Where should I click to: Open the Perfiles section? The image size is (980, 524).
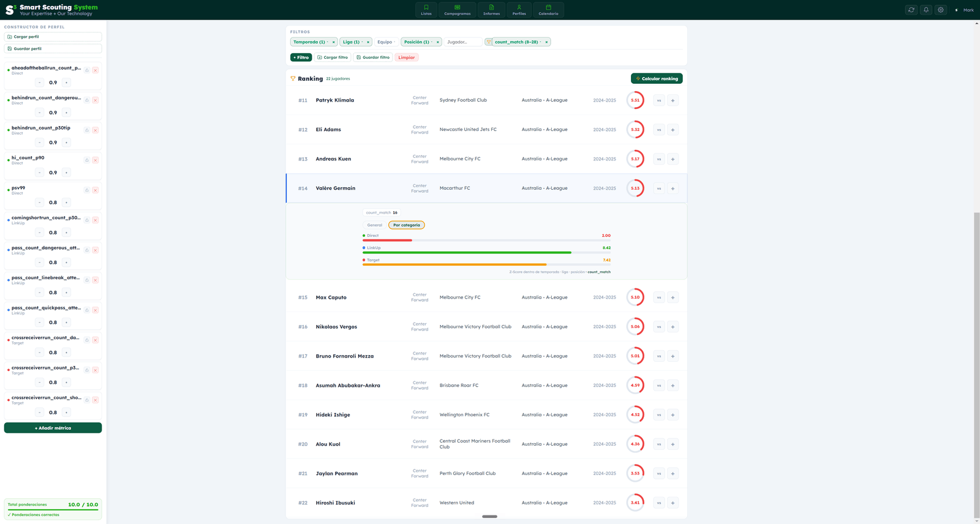[519, 10]
